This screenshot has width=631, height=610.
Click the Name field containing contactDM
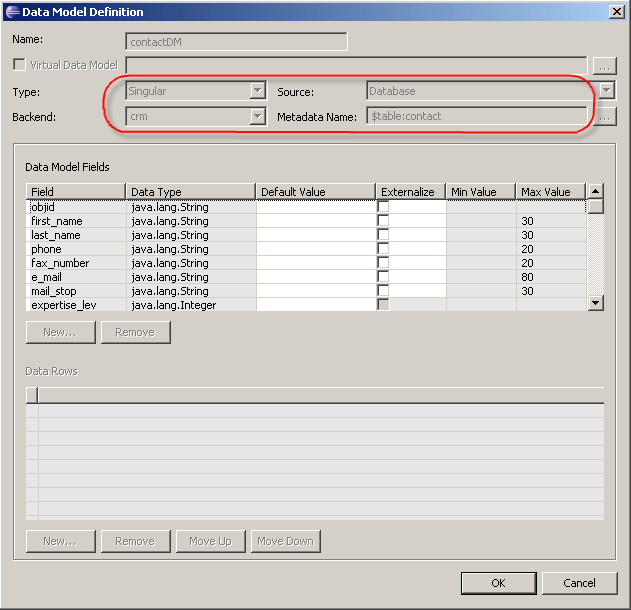point(236,42)
